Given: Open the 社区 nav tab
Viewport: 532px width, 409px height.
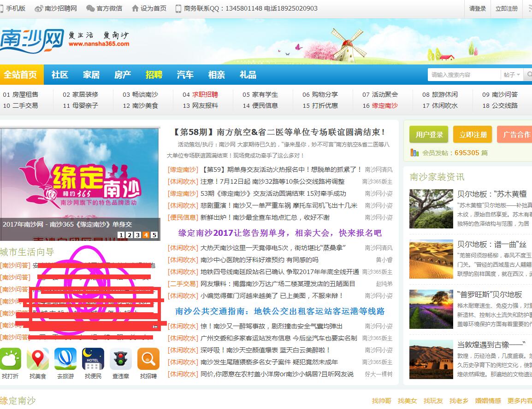Looking at the screenshot, I should click(x=60, y=75).
